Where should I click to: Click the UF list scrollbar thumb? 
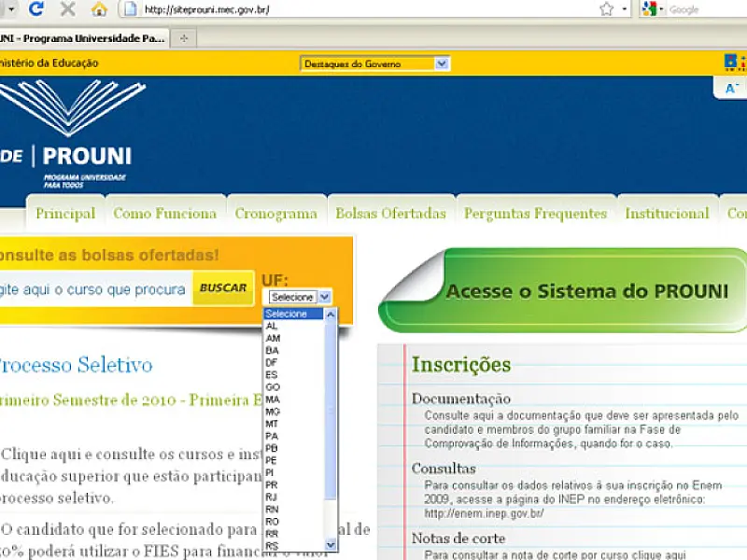(x=331, y=410)
